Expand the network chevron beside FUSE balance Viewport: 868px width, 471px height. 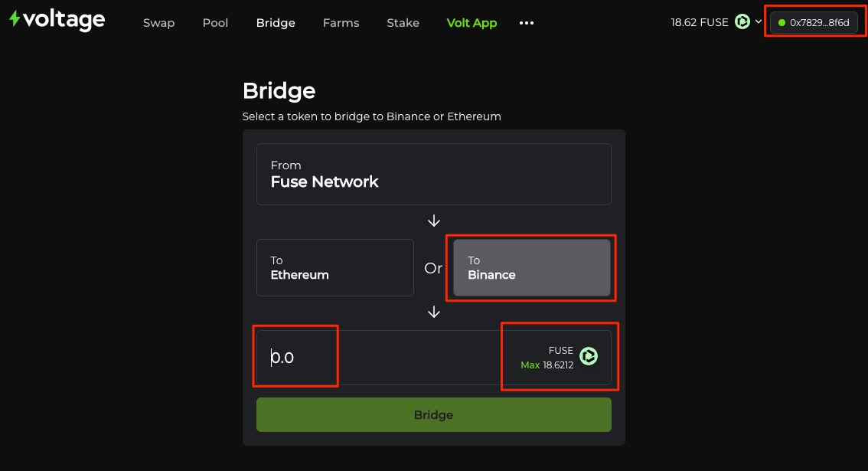tap(759, 21)
